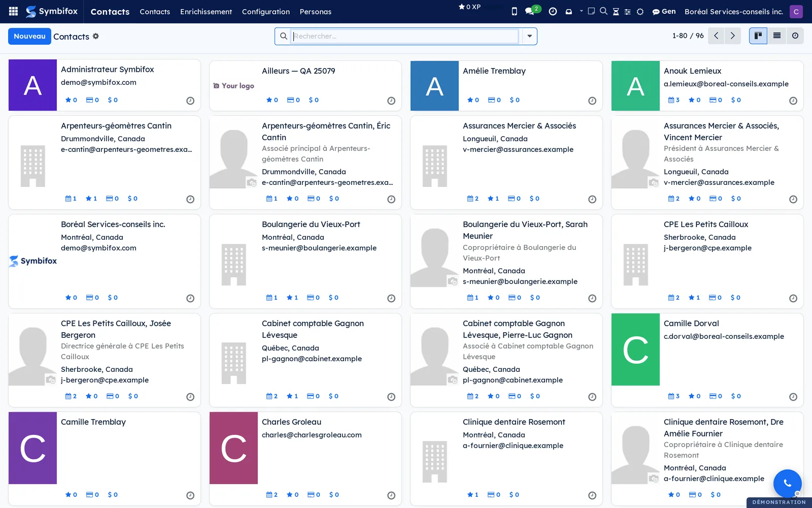Open the Gen chat button
812x508 pixels.
point(664,11)
